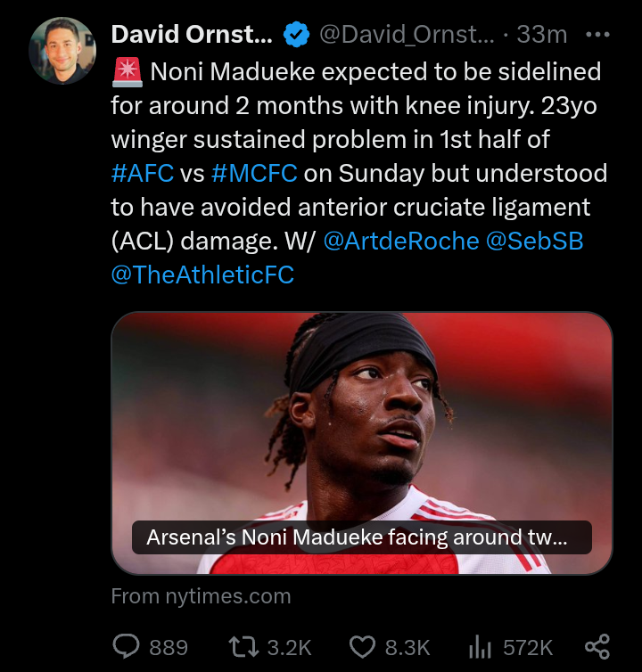This screenshot has width=642, height=672.
Task: Open the three-dot more options menu
Action: click(x=597, y=35)
